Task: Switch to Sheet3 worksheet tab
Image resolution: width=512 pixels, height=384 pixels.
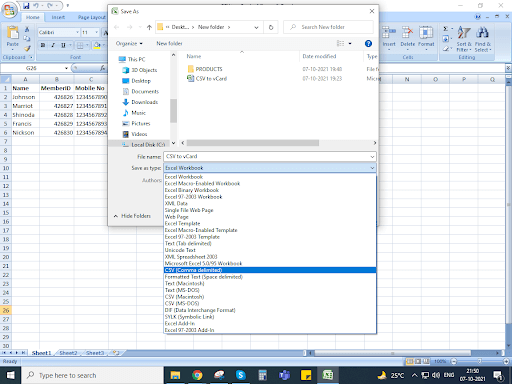Action: pos(95,353)
